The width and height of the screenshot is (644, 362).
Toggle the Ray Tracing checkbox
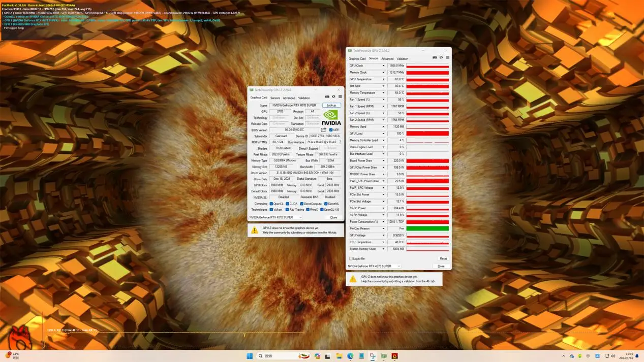coord(287,210)
